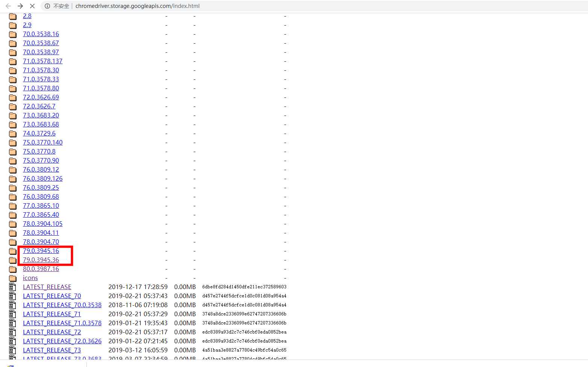This screenshot has width=588, height=367.
Task: Stop page loading with X button
Action: [32, 6]
